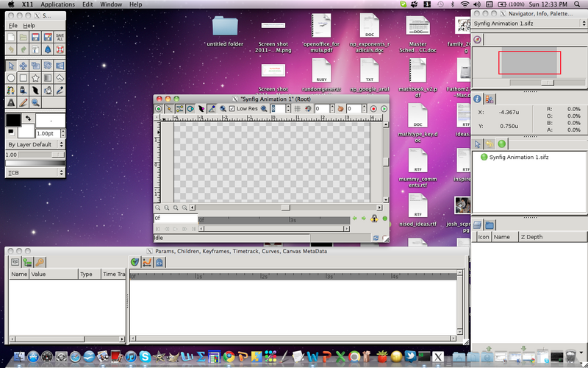Toggle radius ducks in canvas toolbar
The image size is (588, 368).
click(190, 108)
